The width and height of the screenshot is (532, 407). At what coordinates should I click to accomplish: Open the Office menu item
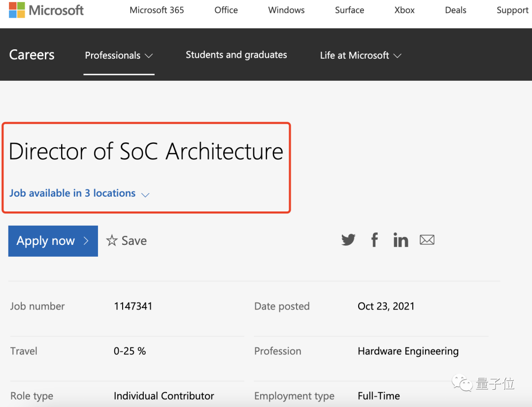(x=226, y=10)
